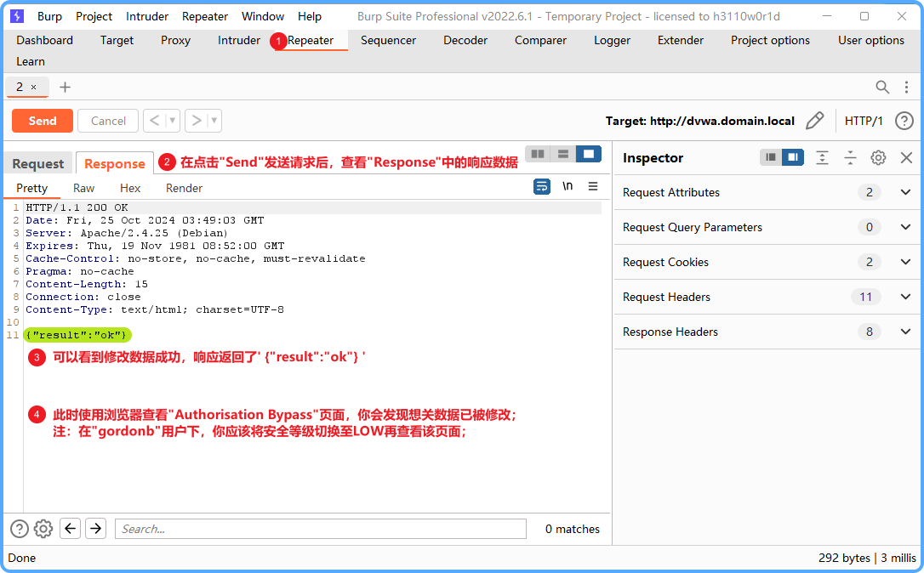Image resolution: width=924 pixels, height=573 pixels.
Task: Focus the Search text field
Action: pyautogui.click(x=321, y=529)
